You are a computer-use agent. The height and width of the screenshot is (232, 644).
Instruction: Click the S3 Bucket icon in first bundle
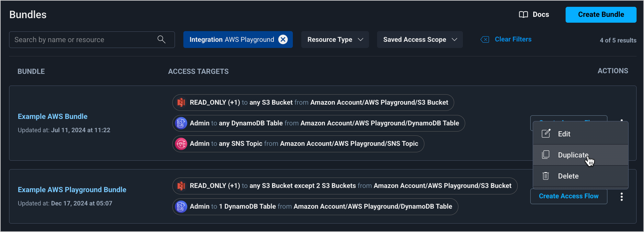pyautogui.click(x=181, y=103)
